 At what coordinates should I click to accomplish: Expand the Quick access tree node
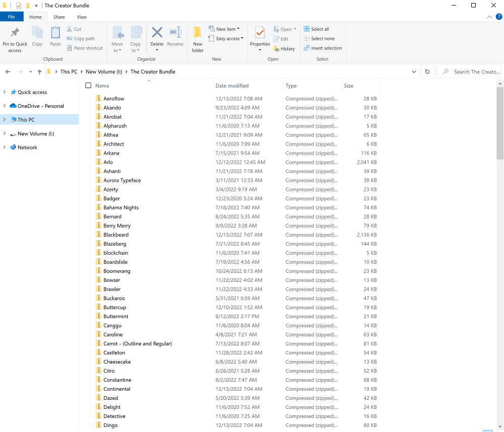point(5,92)
